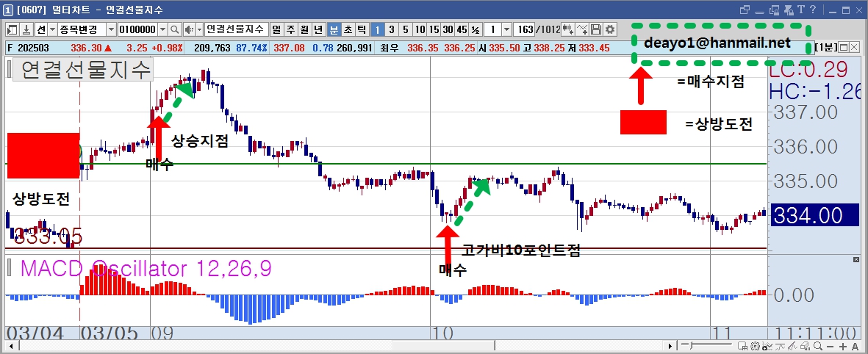Maximize the 1분 chart pane
This screenshot has width=868, height=354.
pyautogui.click(x=844, y=47)
